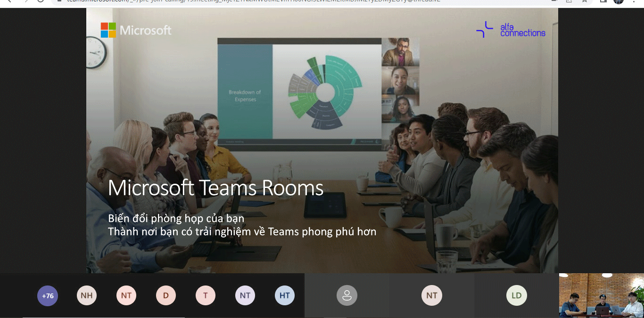Image resolution: width=644 pixels, height=318 pixels.
Task: Click the Microsoft logo on the slide
Action: point(136,30)
